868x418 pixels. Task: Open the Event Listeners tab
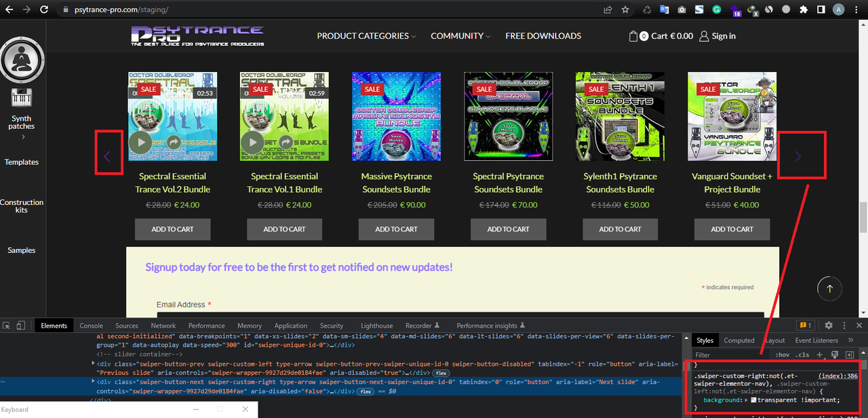point(816,341)
